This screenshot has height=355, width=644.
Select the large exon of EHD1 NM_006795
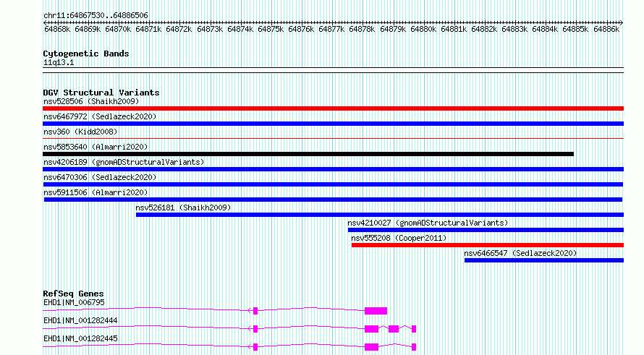(x=376, y=311)
